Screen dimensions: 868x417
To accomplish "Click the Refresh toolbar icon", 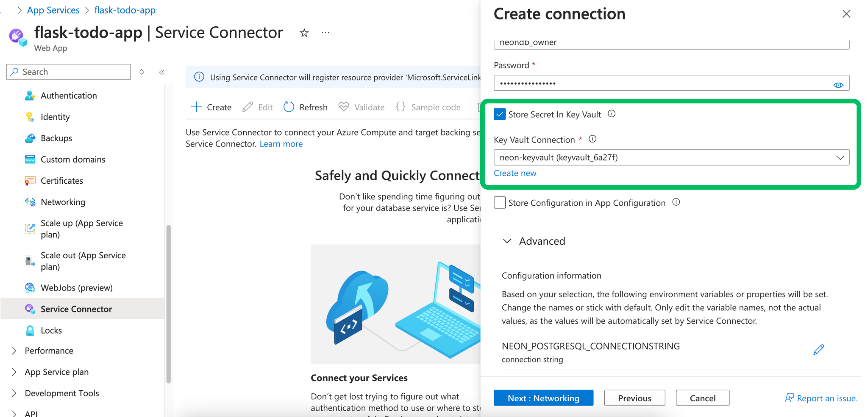I will click(x=289, y=107).
